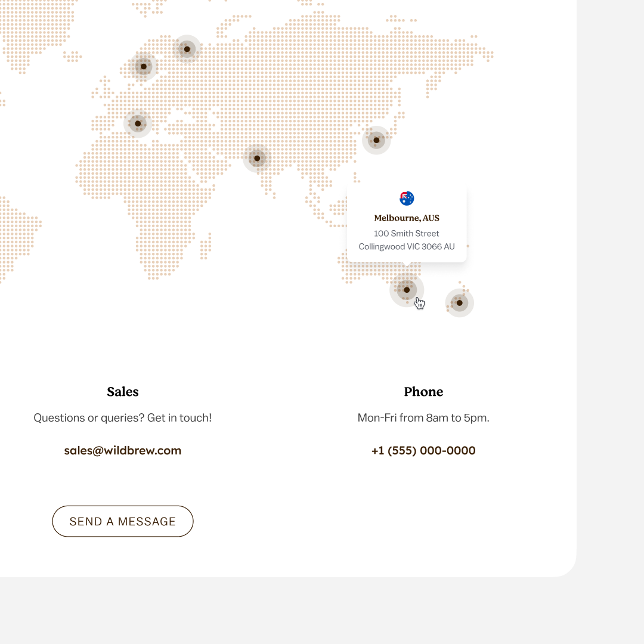
Task: Click the 100 Smith Street address line
Action: point(407,234)
